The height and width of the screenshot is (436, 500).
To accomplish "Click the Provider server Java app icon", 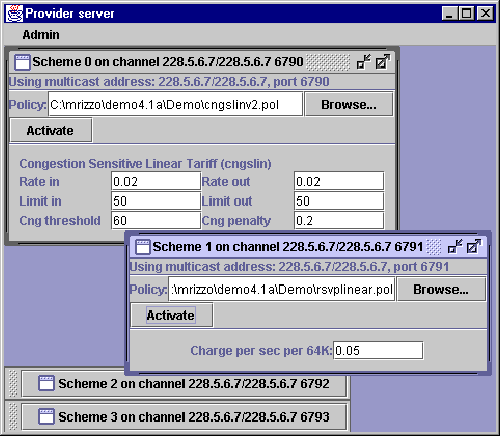I will pos(15,14).
